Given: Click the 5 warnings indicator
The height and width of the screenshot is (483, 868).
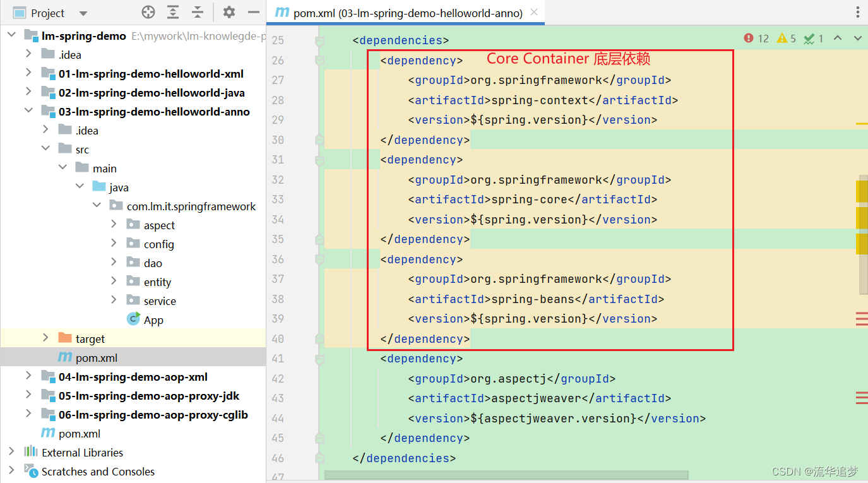Looking at the screenshot, I should pos(787,39).
